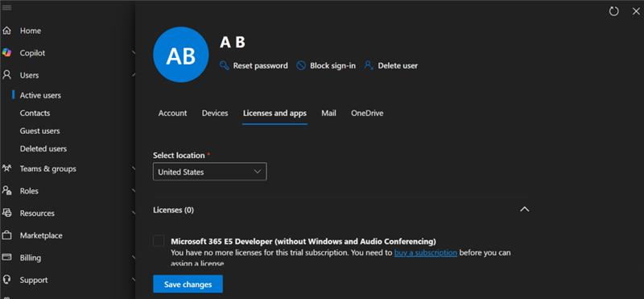Expand the Resources menu chevron
The width and height of the screenshot is (644, 299).
[x=134, y=213]
